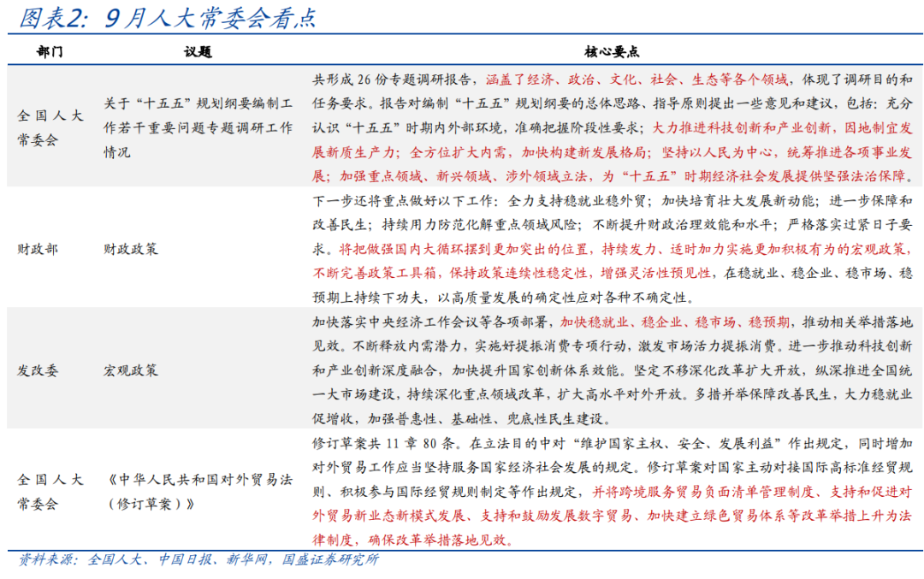Screen dimensions: 924x579
Task: Click red text 大力推进科技创新和产业创新
Action: pyautogui.click(x=741, y=127)
